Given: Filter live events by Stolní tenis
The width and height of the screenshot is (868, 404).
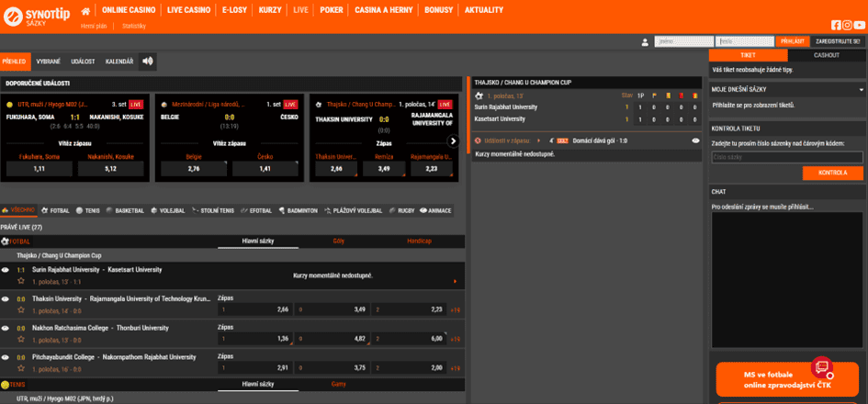Looking at the screenshot, I should [212, 211].
